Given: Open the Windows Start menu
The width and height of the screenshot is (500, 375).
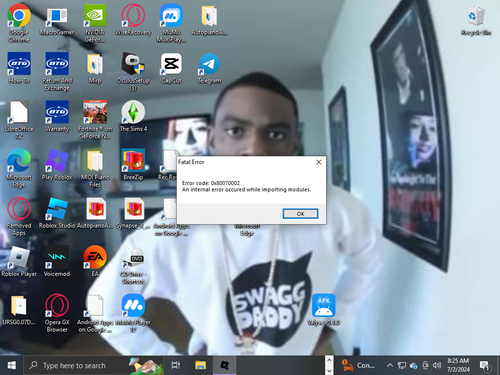Looking at the screenshot, I should click(12, 365).
